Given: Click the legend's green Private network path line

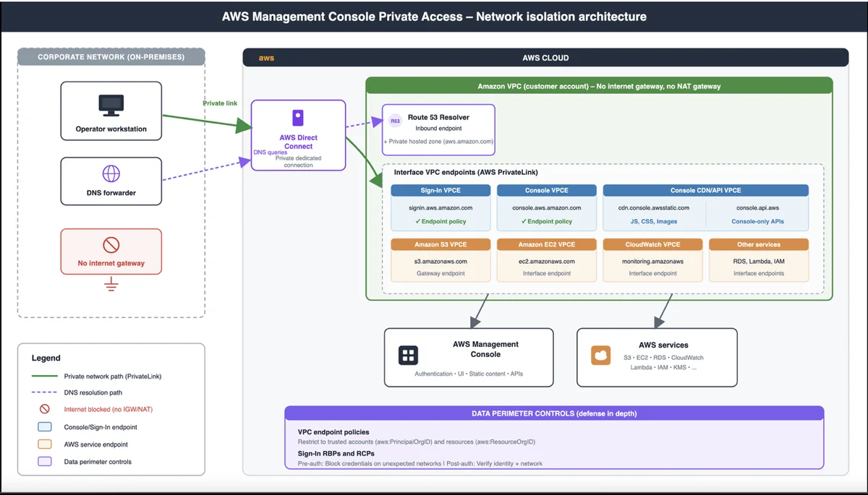Looking at the screenshot, I should point(44,376).
